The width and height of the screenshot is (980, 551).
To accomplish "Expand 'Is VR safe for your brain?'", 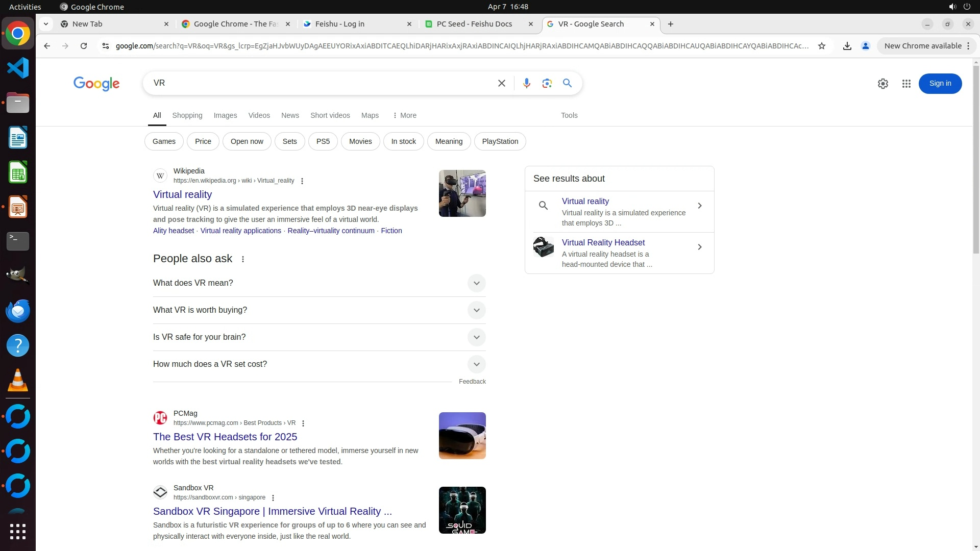I will coord(476,337).
